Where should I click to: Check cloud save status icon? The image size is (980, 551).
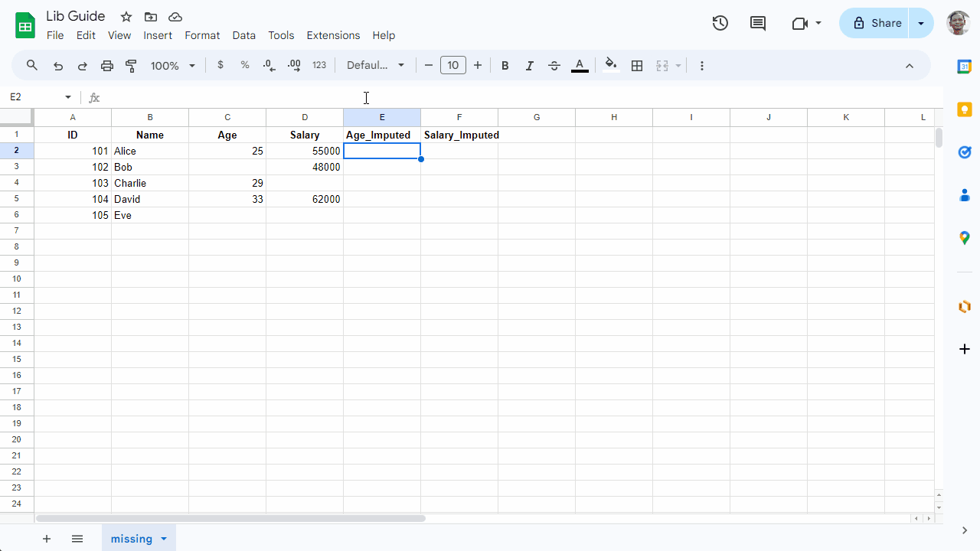click(175, 17)
